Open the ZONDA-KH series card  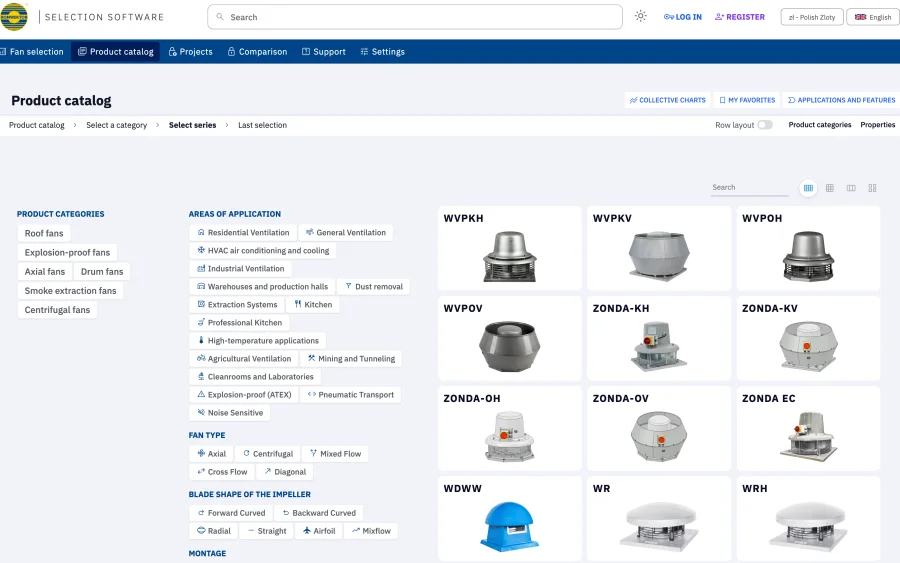click(x=659, y=338)
